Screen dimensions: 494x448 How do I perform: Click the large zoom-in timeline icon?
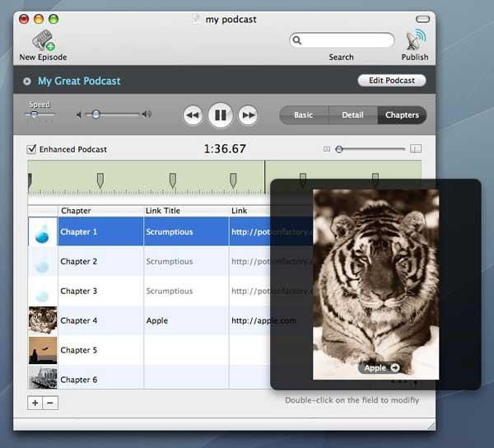(x=416, y=148)
